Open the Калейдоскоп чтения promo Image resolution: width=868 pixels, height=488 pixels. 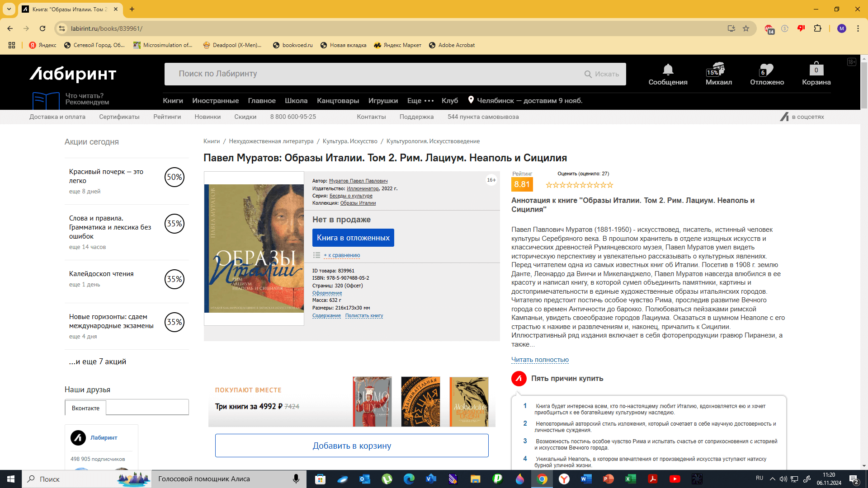127,279
